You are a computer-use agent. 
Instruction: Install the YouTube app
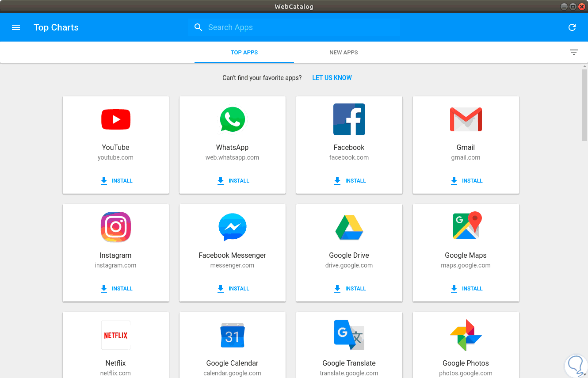tap(116, 181)
